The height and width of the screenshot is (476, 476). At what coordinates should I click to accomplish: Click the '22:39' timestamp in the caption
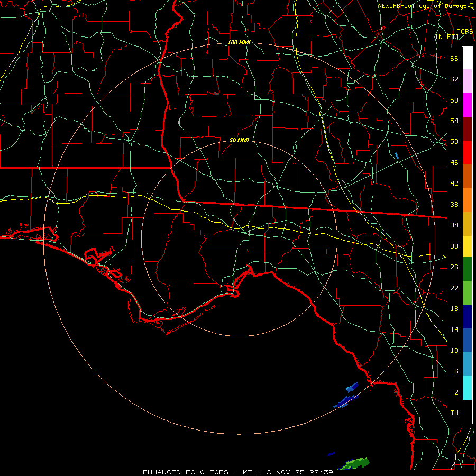(321, 472)
